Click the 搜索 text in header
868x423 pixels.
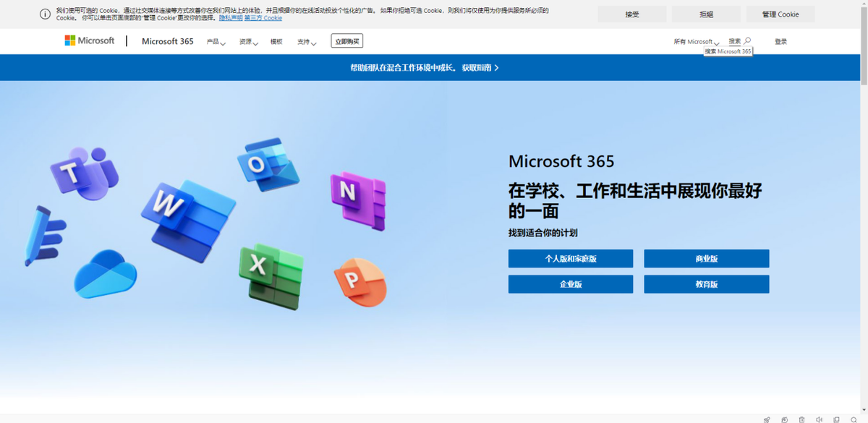[x=735, y=41]
